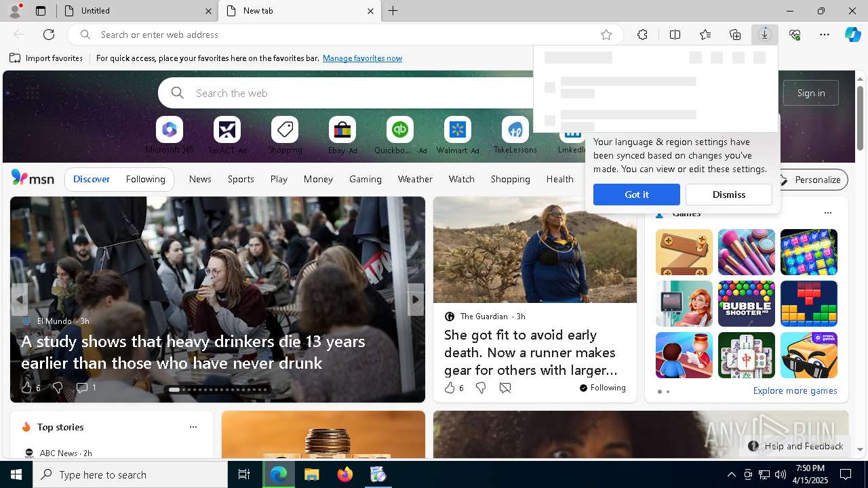Dismiss the language settings notice
The image size is (868, 488).
click(729, 195)
